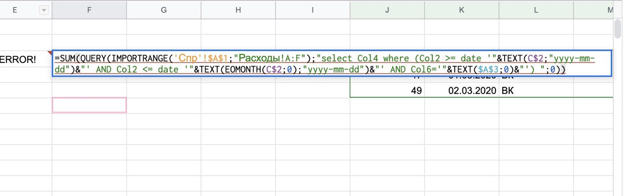This screenshot has width=644, height=196.
Task: Click cell with value 49
Action: point(387,91)
